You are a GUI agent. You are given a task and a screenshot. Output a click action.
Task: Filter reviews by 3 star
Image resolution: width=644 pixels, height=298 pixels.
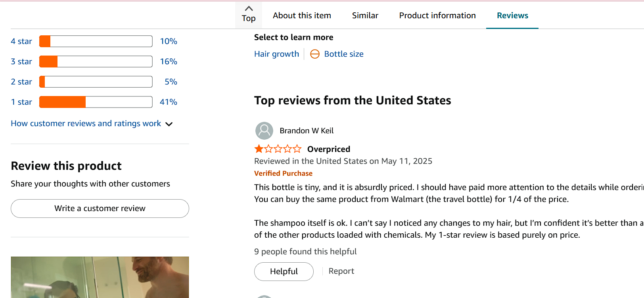click(x=21, y=62)
